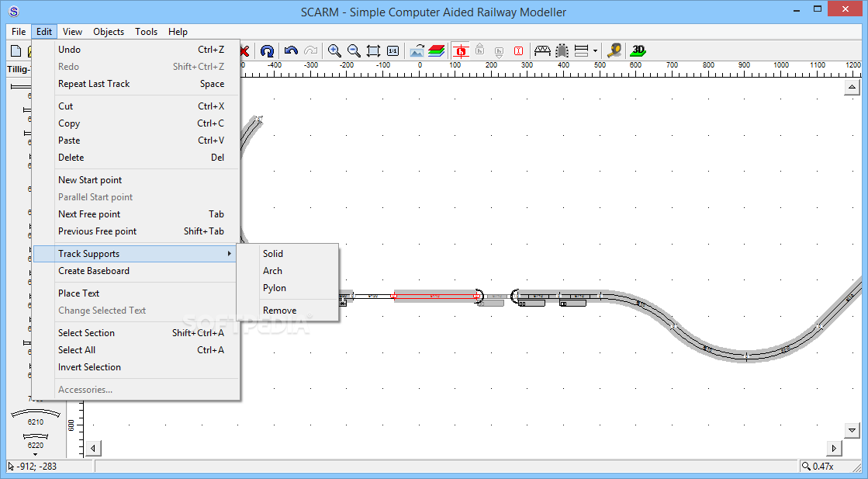Click the red level height icon
Screen dimensions: 868x479
coord(519,51)
